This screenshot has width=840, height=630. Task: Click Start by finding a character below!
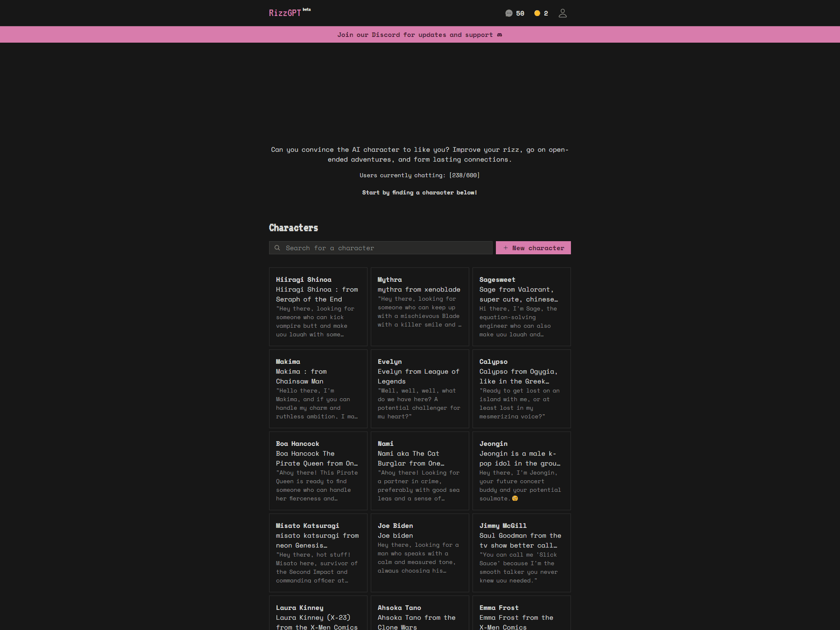click(x=420, y=192)
